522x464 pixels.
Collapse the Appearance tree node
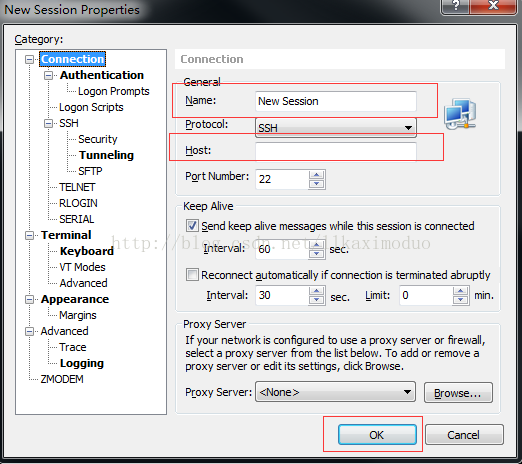(x=29, y=299)
